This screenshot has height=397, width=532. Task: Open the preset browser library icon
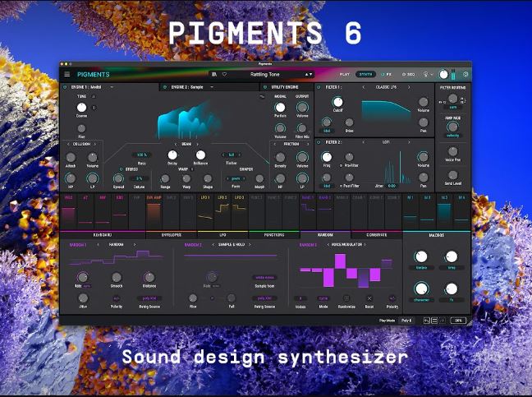point(214,74)
